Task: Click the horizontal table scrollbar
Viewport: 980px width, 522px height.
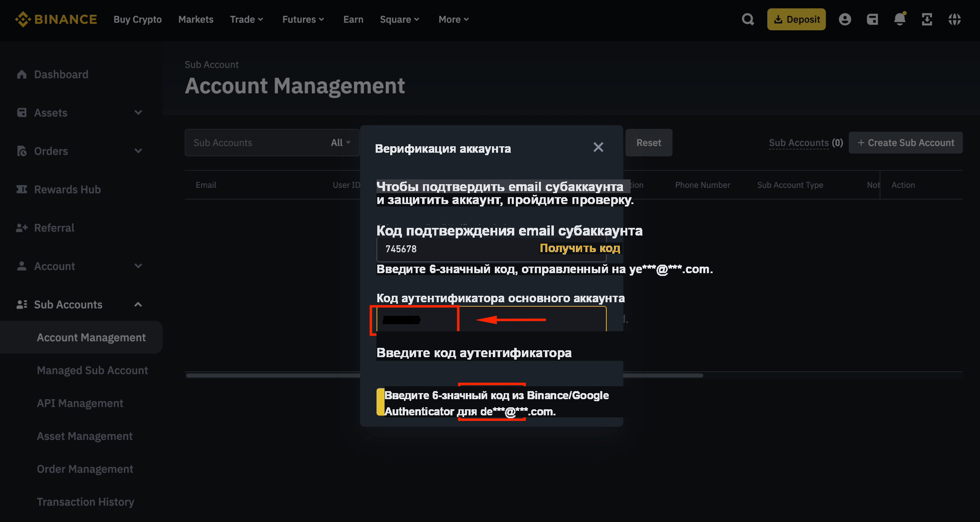Action: tap(444, 375)
